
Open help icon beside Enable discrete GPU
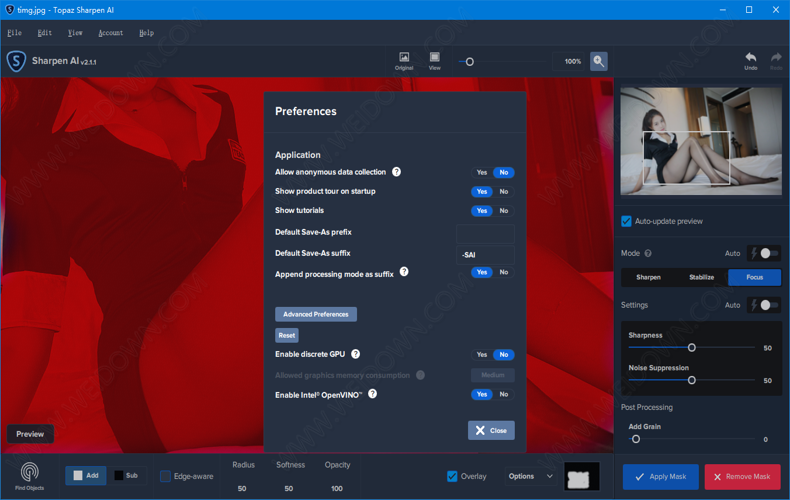[356, 354]
